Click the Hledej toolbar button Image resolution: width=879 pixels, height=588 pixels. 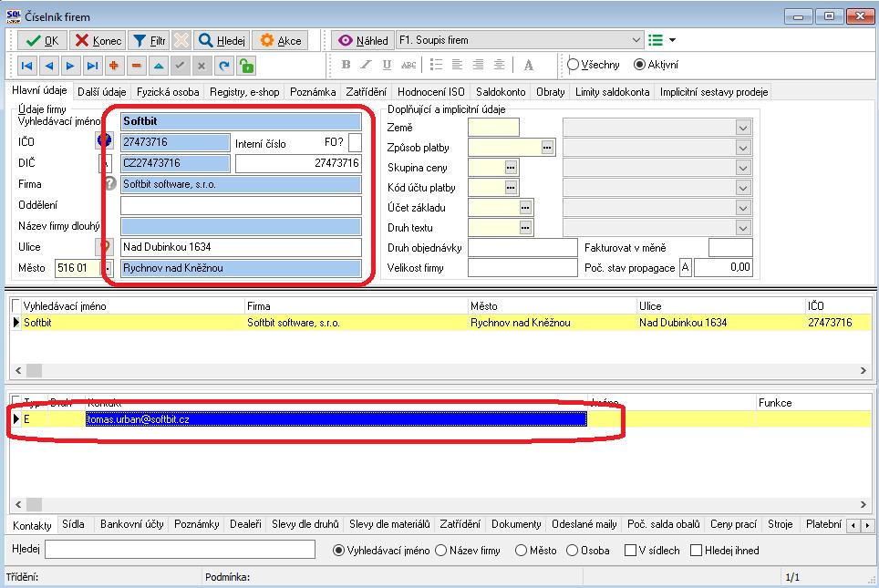[222, 40]
